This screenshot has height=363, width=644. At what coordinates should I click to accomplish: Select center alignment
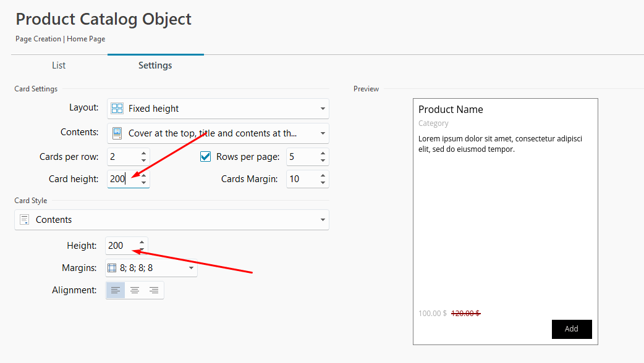tap(135, 290)
